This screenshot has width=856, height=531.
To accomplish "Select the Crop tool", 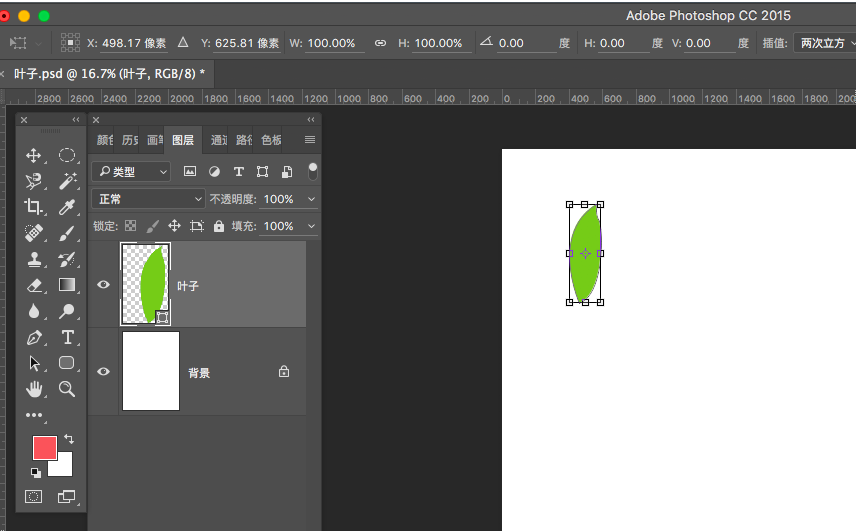I will pos(34,207).
